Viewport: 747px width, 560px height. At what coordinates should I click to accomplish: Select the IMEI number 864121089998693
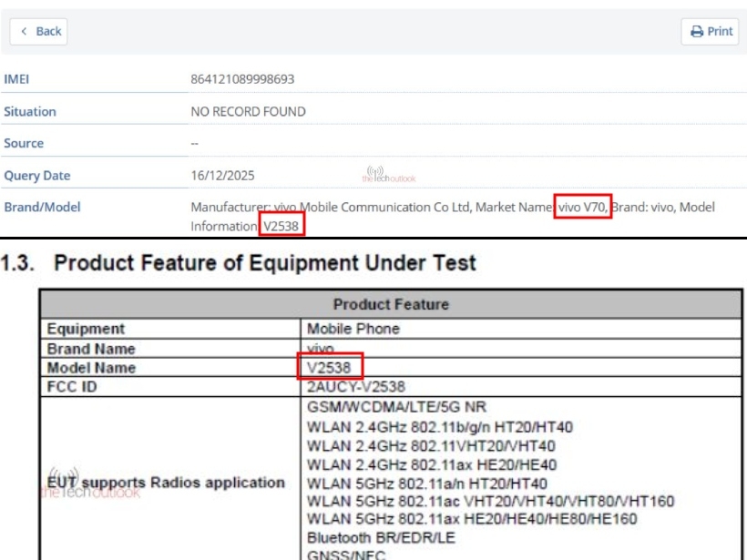[242, 79]
